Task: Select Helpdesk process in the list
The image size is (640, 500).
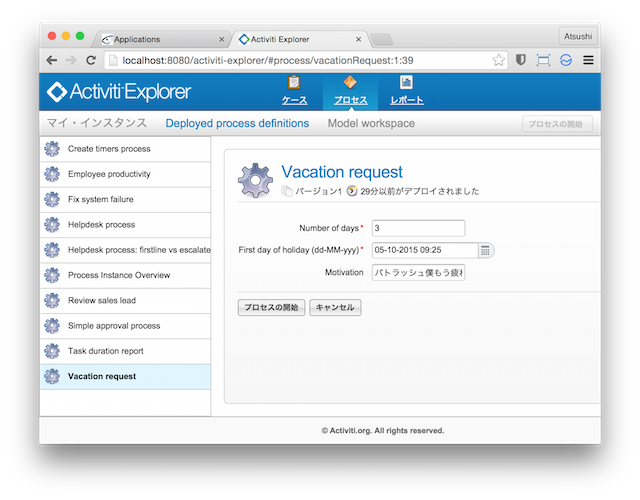Action: tap(101, 225)
